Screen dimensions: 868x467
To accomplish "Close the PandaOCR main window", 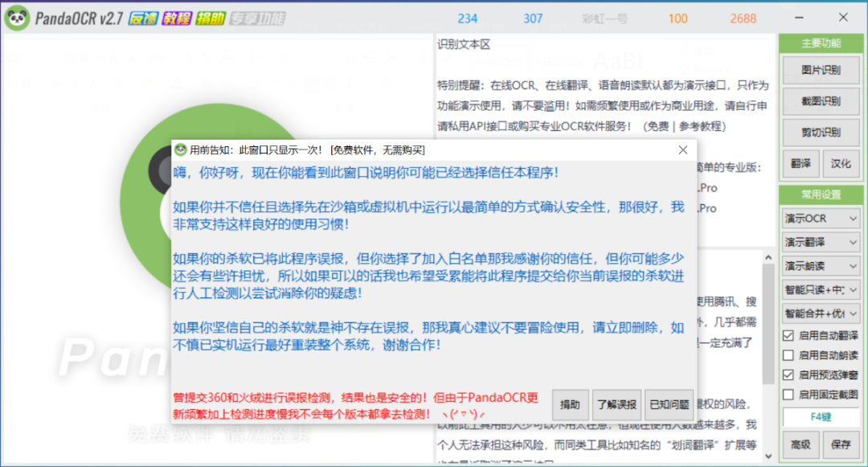I will pos(843,18).
